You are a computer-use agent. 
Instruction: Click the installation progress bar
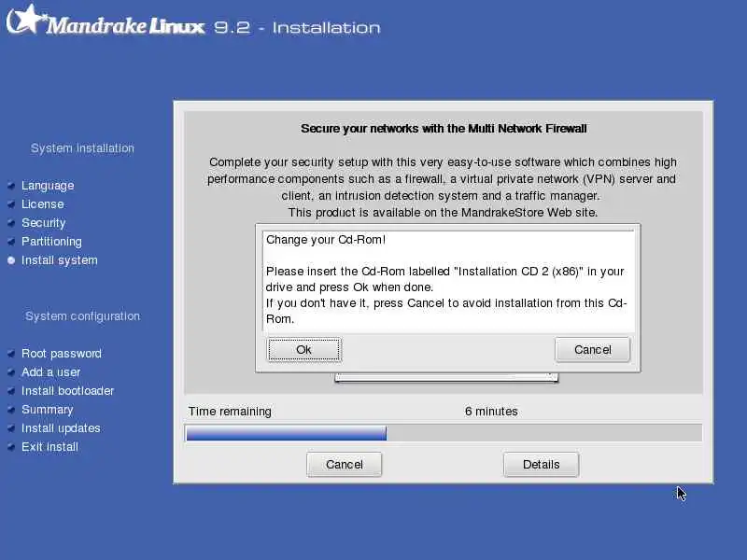(x=443, y=433)
